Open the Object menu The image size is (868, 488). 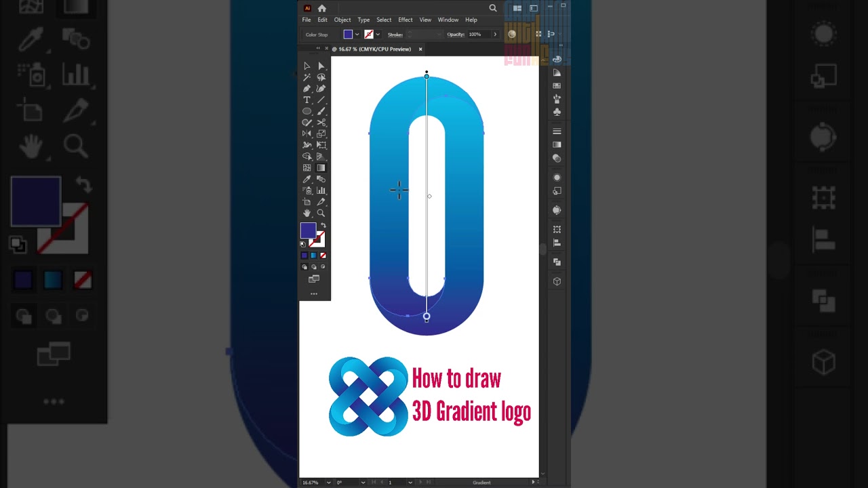pos(342,20)
